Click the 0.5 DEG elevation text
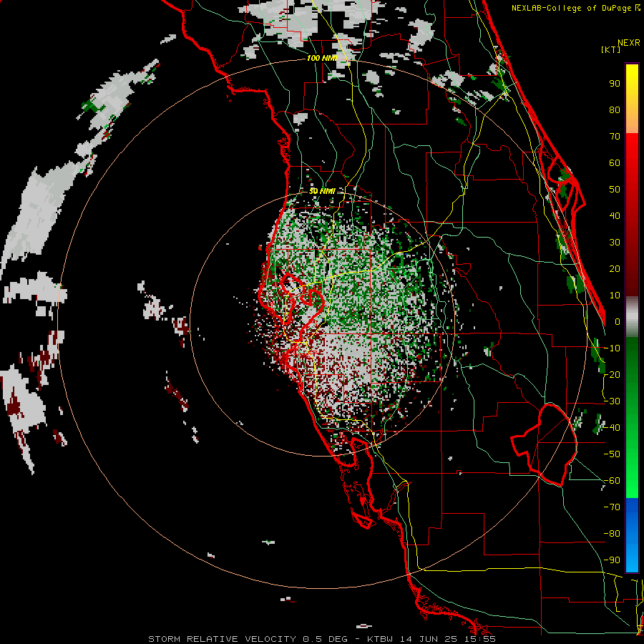The width and height of the screenshot is (644, 644). tap(326, 639)
